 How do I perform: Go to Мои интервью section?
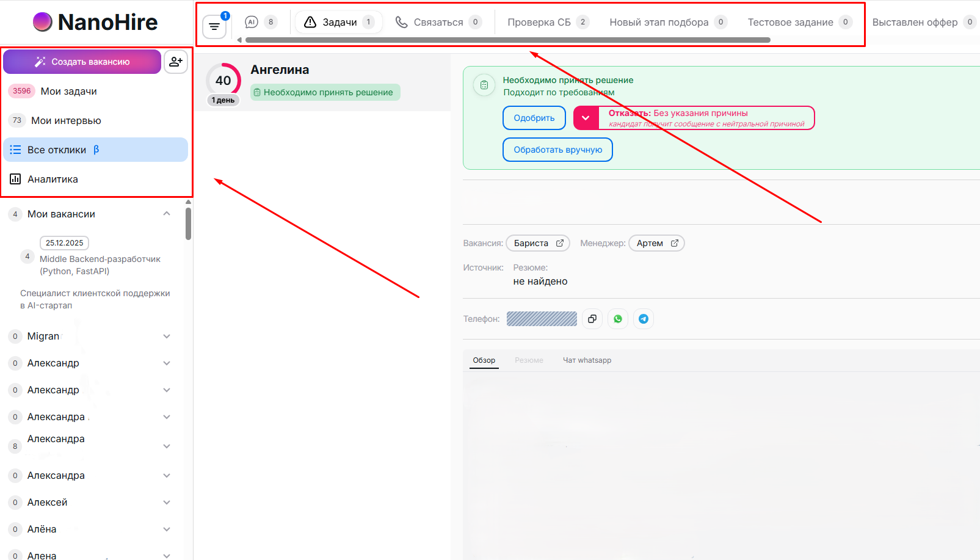point(96,120)
